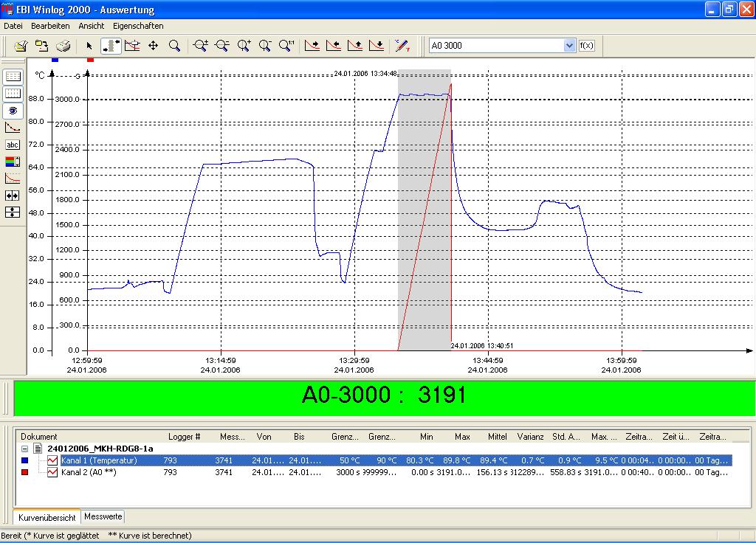Click the Varianz column header
The height and width of the screenshot is (543, 756).
click(x=530, y=437)
